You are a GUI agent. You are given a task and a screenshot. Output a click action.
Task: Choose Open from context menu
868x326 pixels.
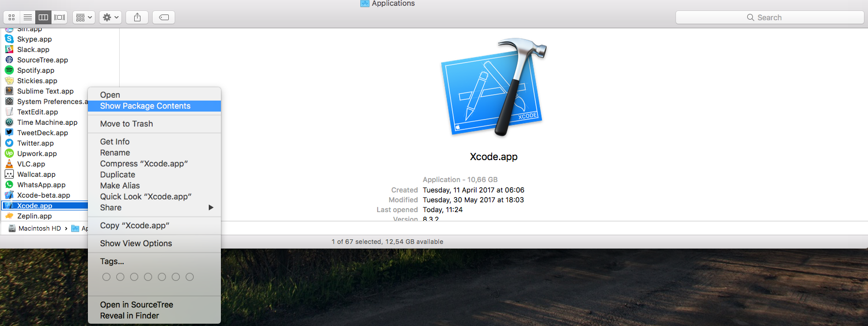[154, 95]
